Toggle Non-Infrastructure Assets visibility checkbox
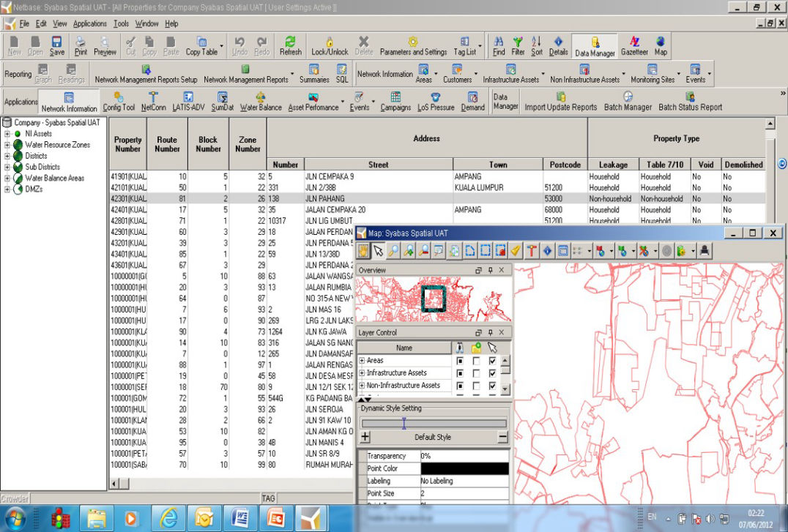Image resolution: width=788 pixels, height=532 pixels. click(x=459, y=386)
